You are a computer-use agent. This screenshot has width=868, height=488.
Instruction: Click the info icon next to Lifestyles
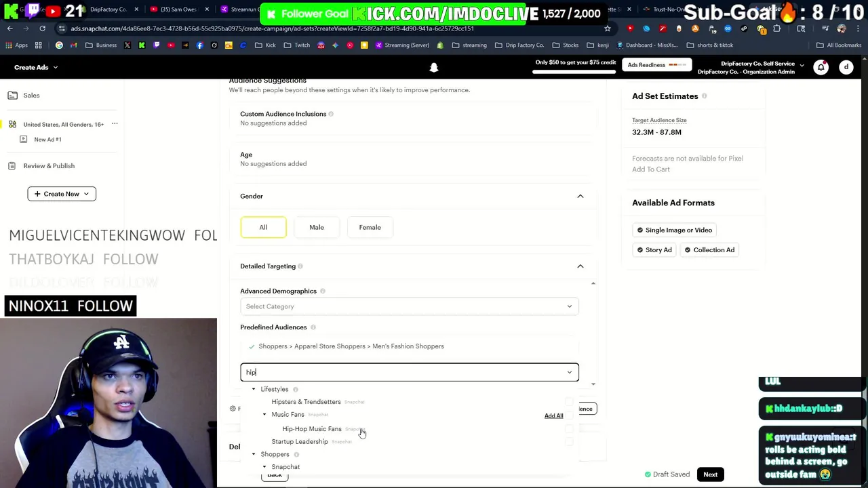tap(295, 390)
